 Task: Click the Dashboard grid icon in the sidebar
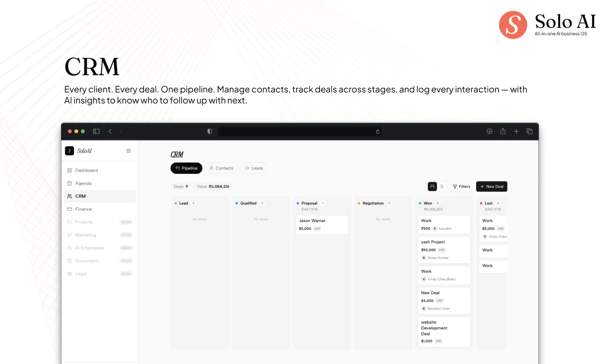[x=69, y=170]
